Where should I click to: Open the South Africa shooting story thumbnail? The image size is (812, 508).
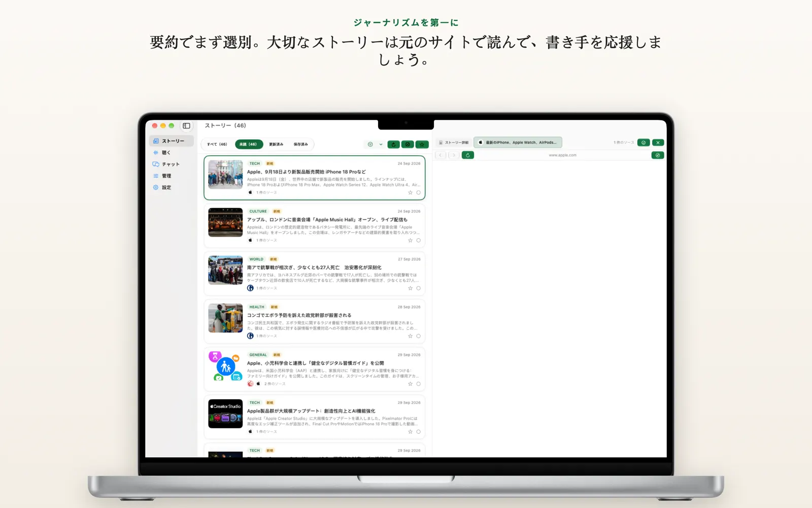(x=225, y=270)
